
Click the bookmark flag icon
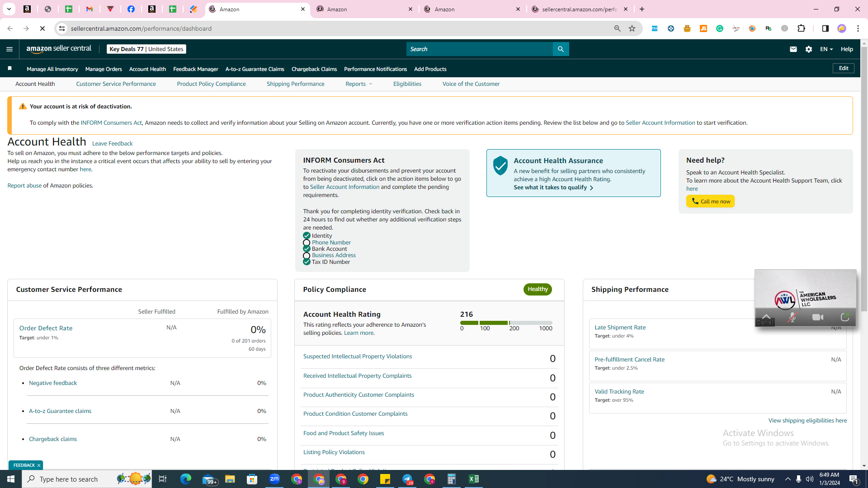click(9, 69)
